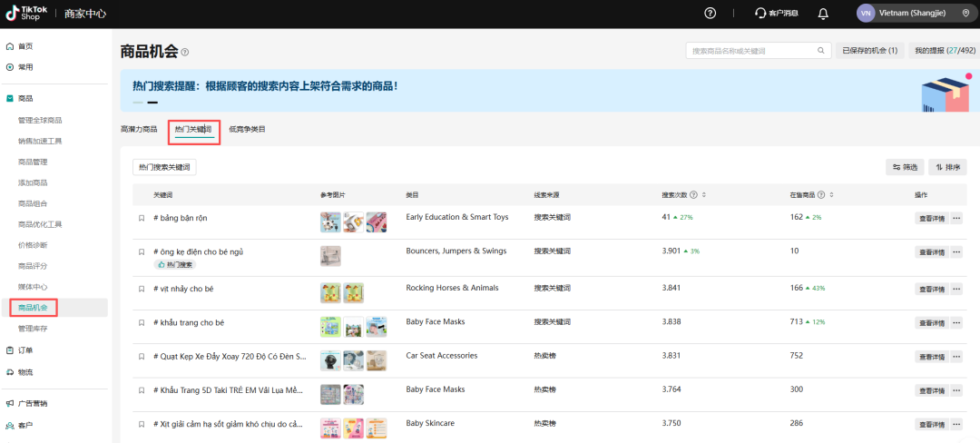Go to 商品管理
980x443 pixels.
34,162
